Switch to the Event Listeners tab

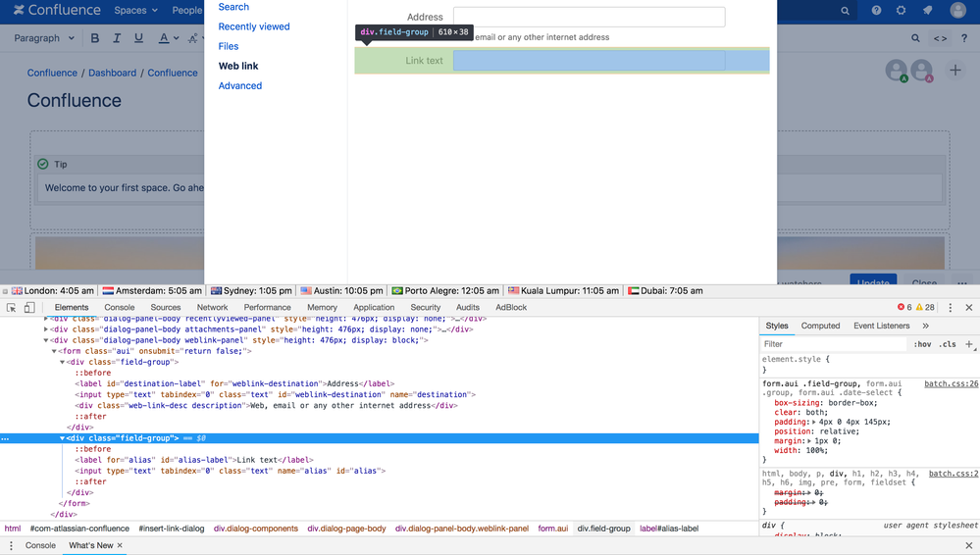click(x=881, y=326)
